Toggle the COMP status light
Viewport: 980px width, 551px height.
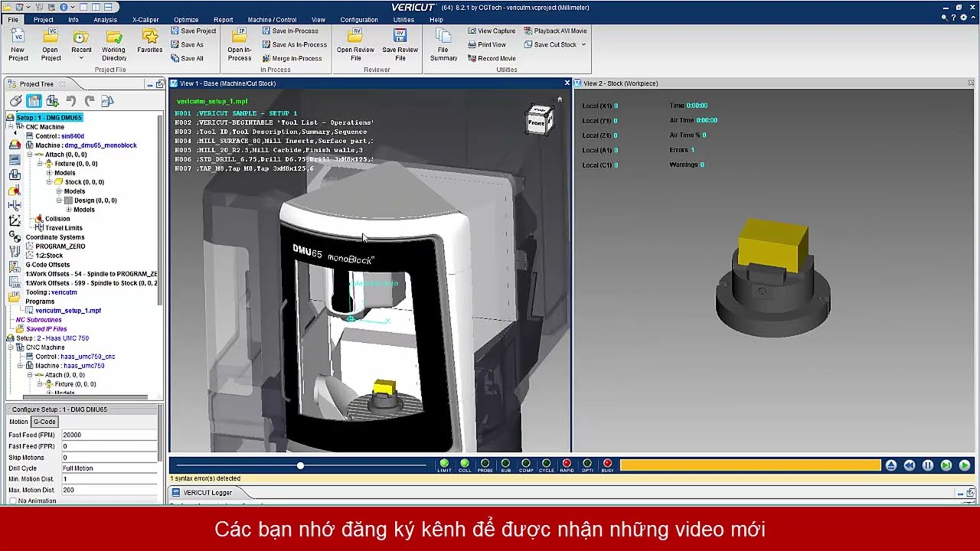pyautogui.click(x=526, y=465)
